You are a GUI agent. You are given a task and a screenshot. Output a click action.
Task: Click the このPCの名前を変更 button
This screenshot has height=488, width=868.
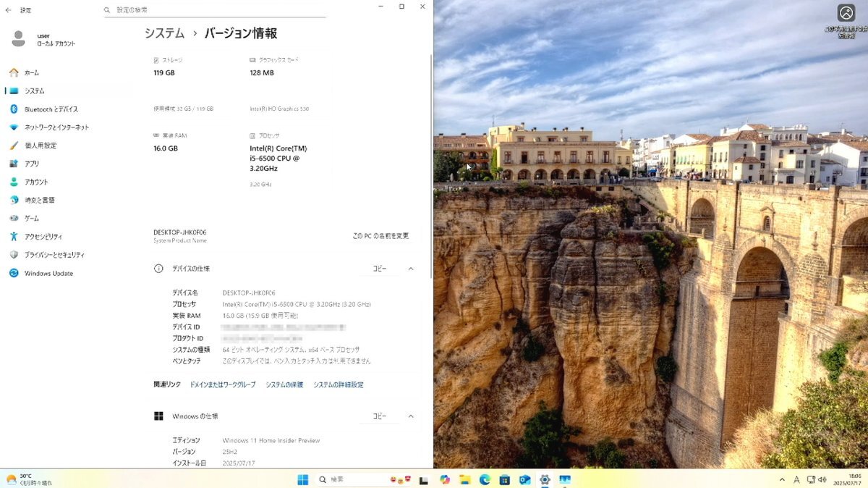(380, 236)
